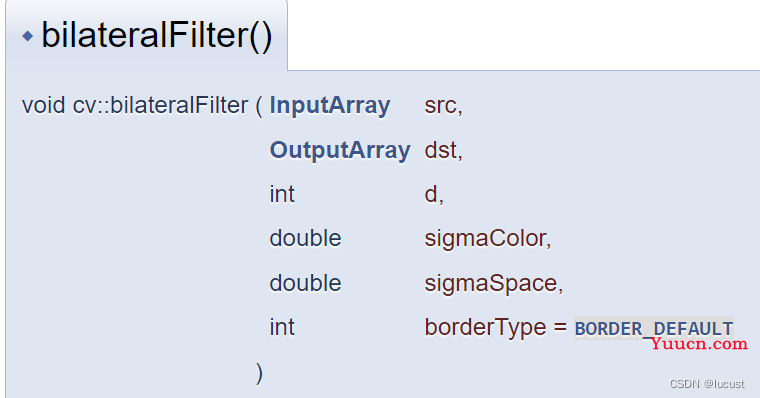Select the bilateralFilter() heading title
Image resolution: width=760 pixels, height=398 pixels.
[x=157, y=35]
